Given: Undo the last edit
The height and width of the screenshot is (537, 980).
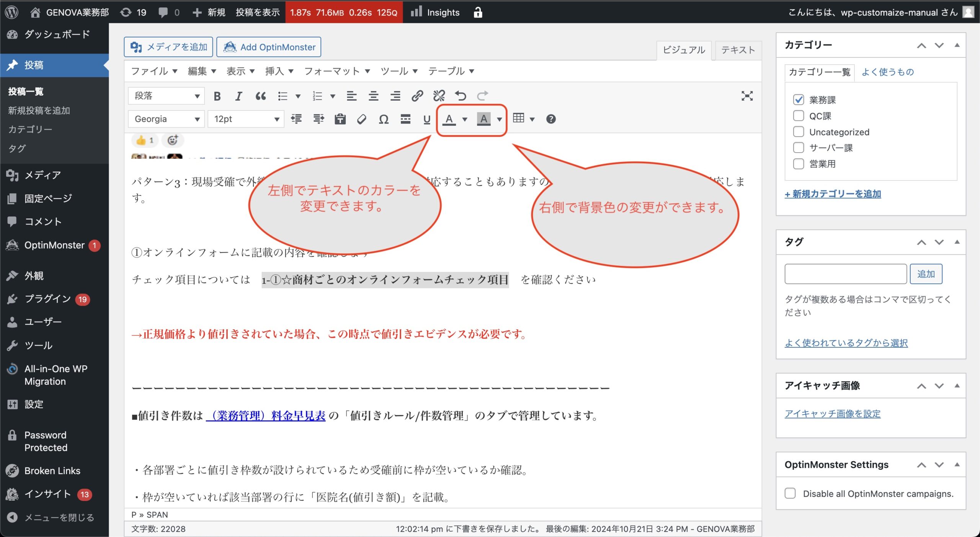Looking at the screenshot, I should [x=461, y=96].
